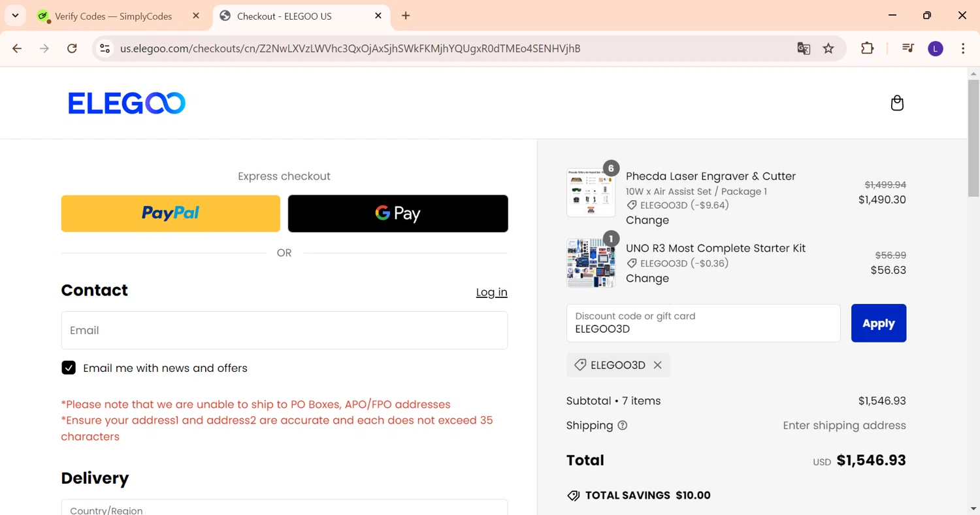Screen dimensions: 980x515
Task: Click the discount code or gift card field
Action: pos(703,323)
